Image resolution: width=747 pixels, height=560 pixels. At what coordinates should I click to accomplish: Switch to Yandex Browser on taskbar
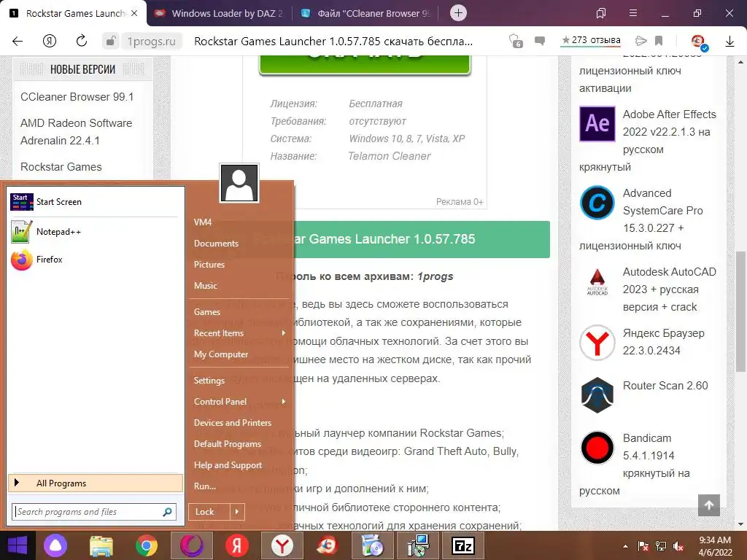point(282,545)
